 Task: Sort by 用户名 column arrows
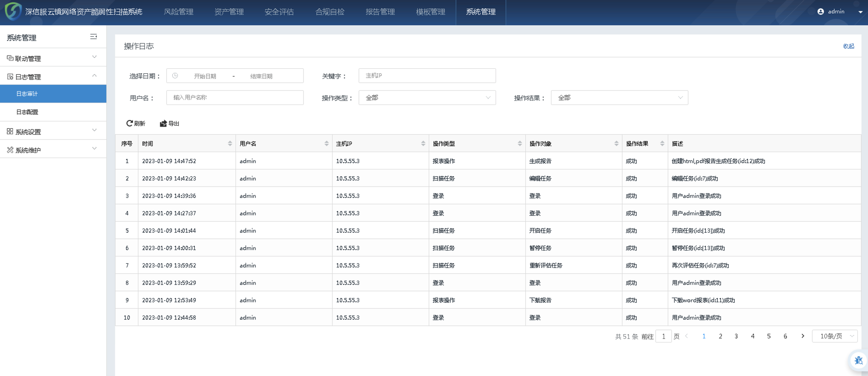(x=327, y=143)
